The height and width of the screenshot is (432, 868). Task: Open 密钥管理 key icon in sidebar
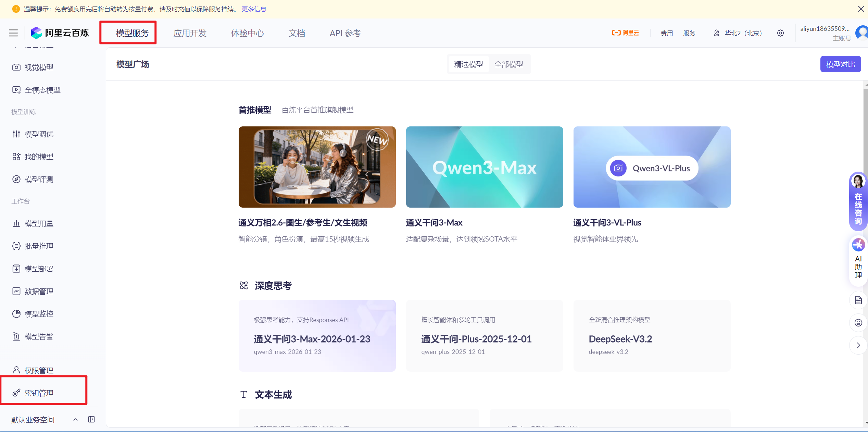pos(16,393)
